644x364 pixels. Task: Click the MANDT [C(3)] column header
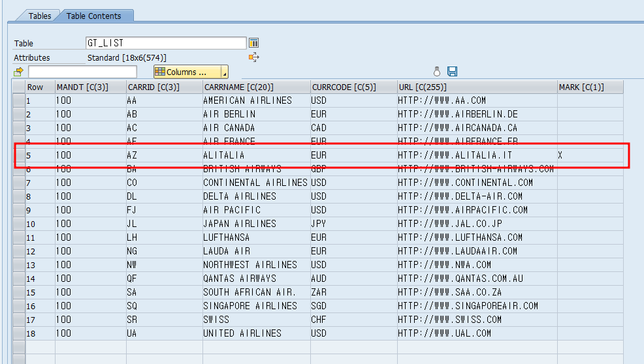pyautogui.click(x=91, y=87)
